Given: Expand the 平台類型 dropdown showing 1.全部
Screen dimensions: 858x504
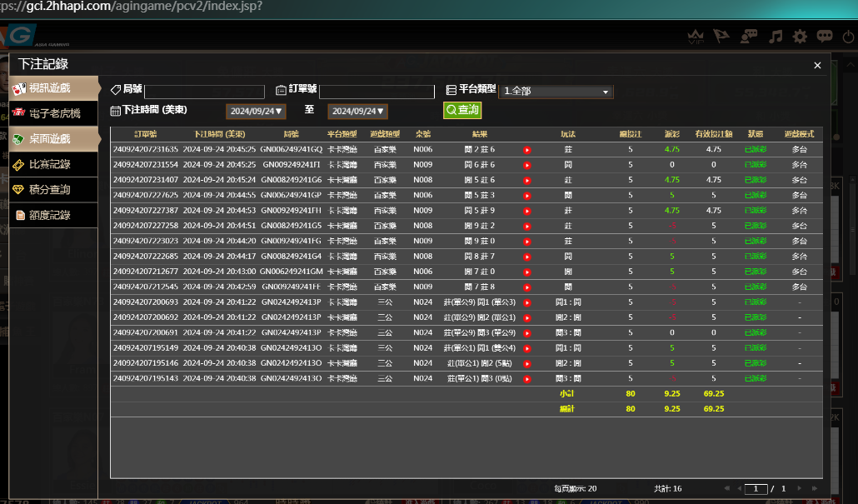Looking at the screenshot, I should (x=556, y=92).
